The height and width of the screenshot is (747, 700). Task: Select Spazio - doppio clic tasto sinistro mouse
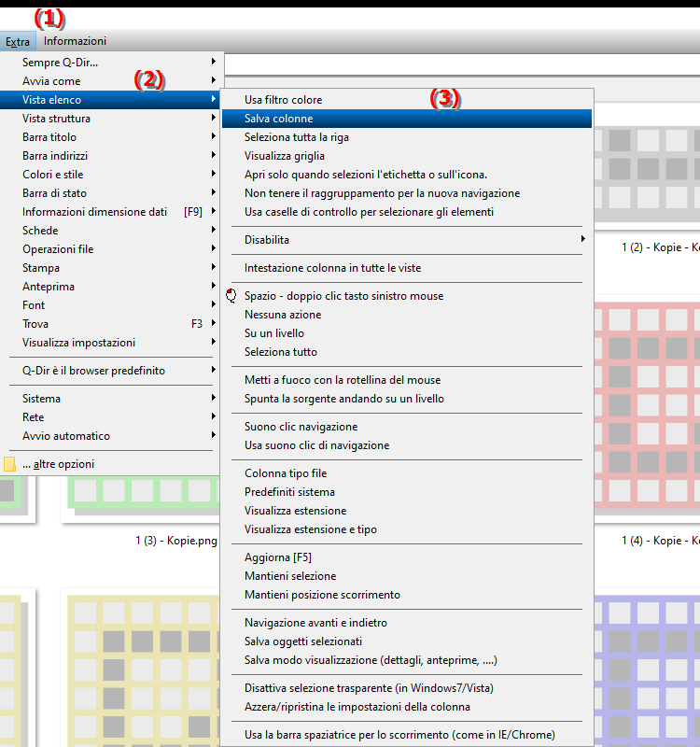(407, 296)
